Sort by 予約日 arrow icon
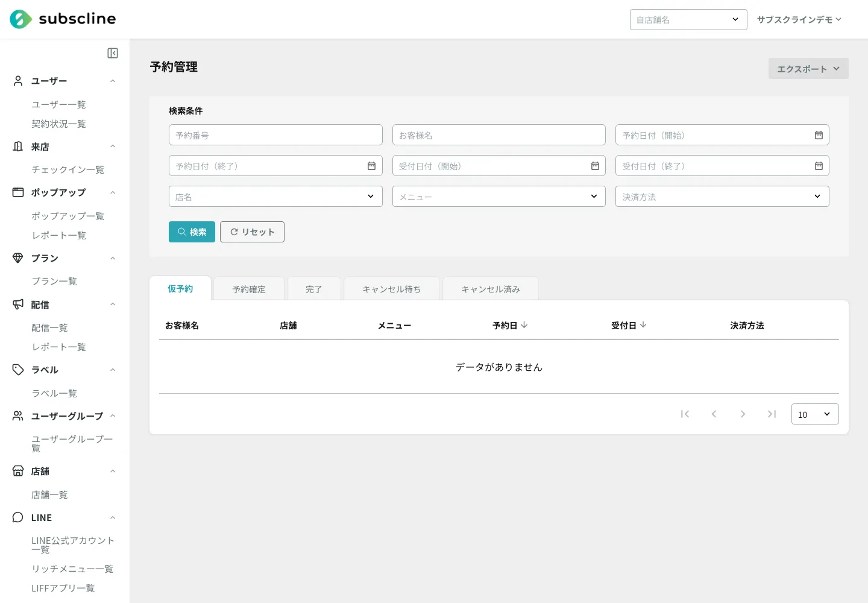868x603 pixels. 524,325
